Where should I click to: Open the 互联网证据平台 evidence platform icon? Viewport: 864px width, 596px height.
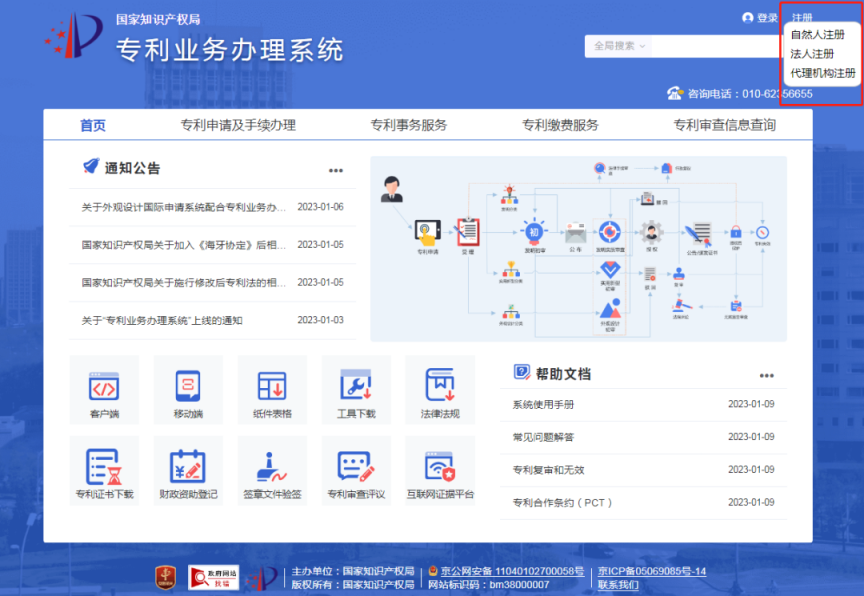pos(440,470)
